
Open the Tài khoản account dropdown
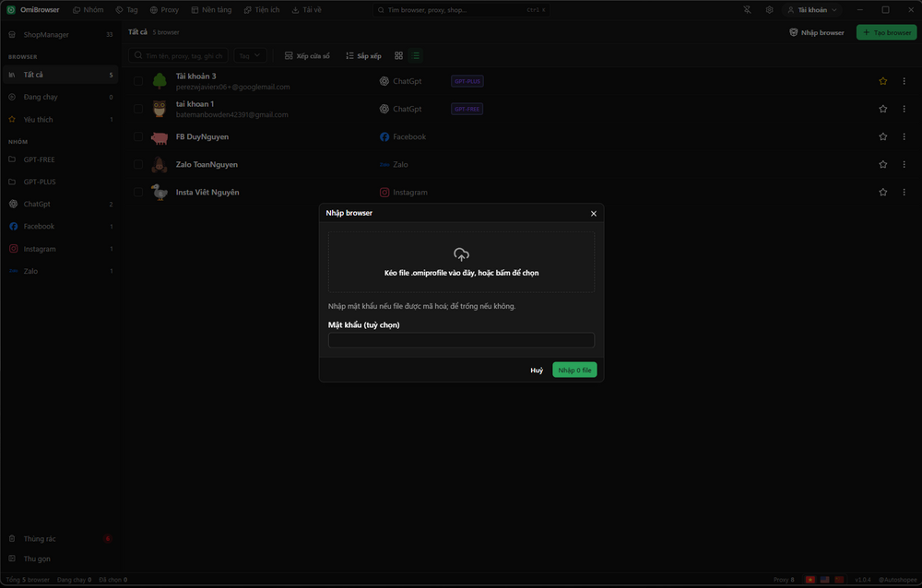click(x=812, y=10)
